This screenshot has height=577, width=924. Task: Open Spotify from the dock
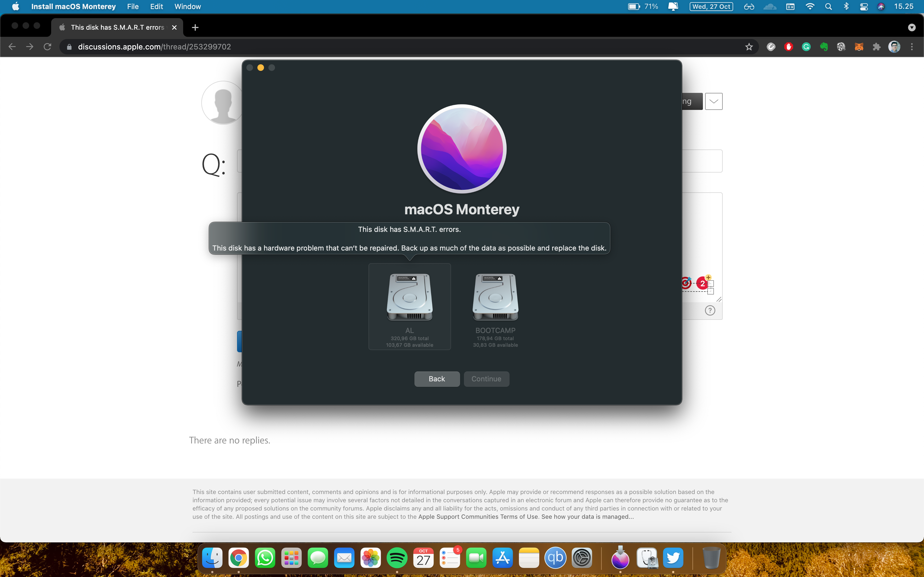pos(397,558)
